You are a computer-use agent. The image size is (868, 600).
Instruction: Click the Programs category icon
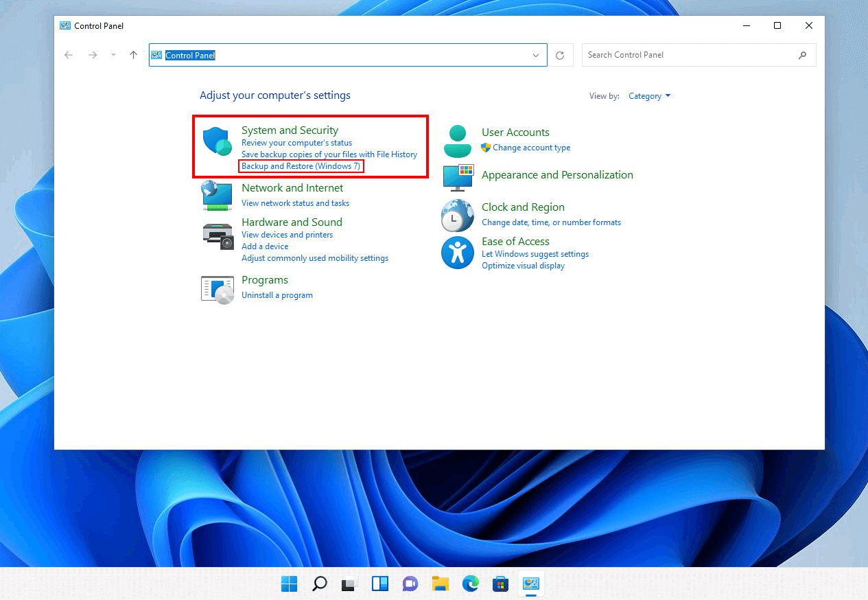coord(217,288)
